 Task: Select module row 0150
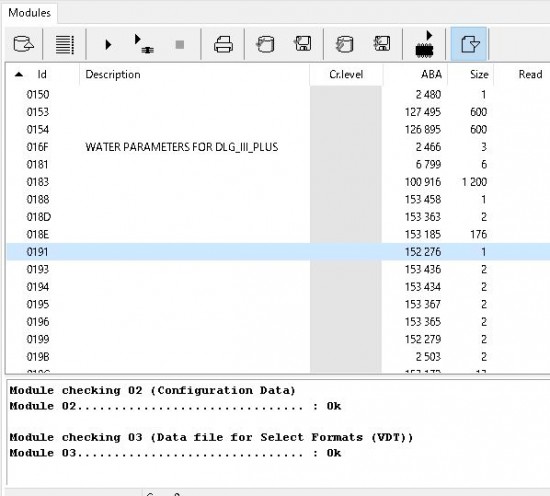coord(278,94)
